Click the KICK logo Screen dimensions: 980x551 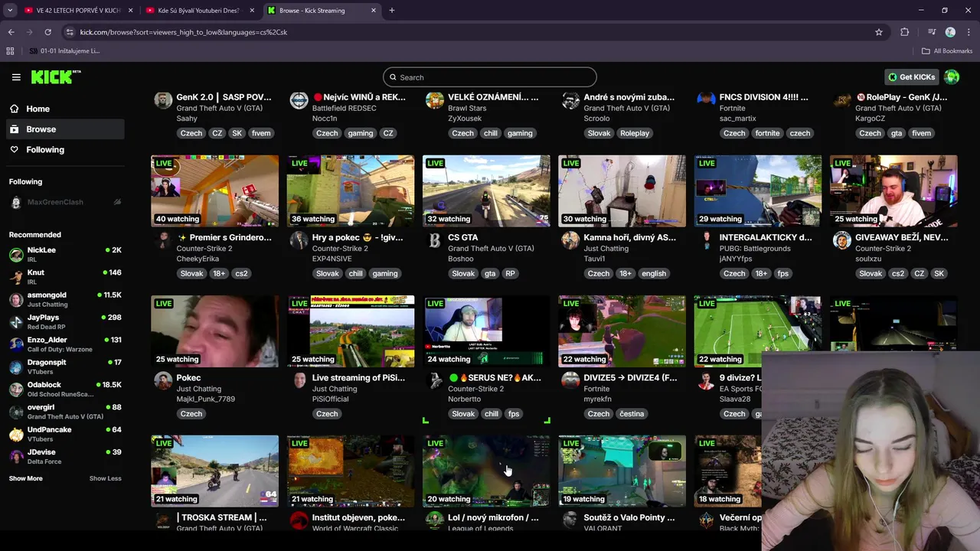56,77
